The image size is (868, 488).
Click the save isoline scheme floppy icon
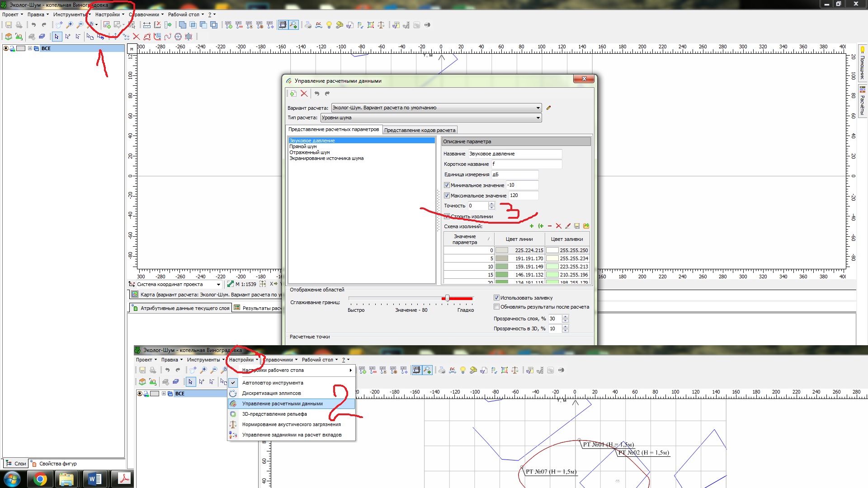coord(577,226)
